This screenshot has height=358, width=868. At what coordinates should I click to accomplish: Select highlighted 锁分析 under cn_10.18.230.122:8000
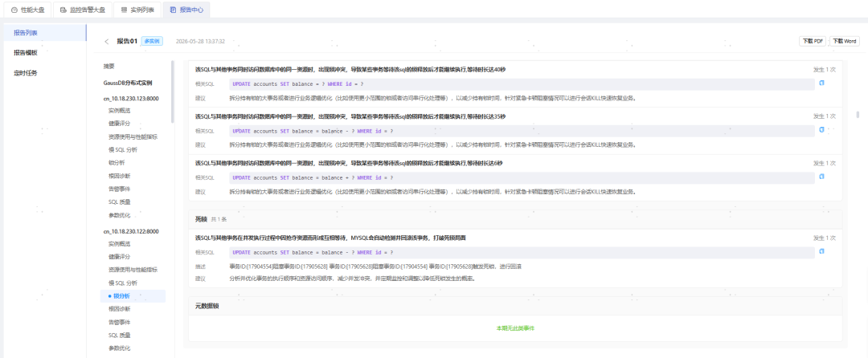coord(133,296)
